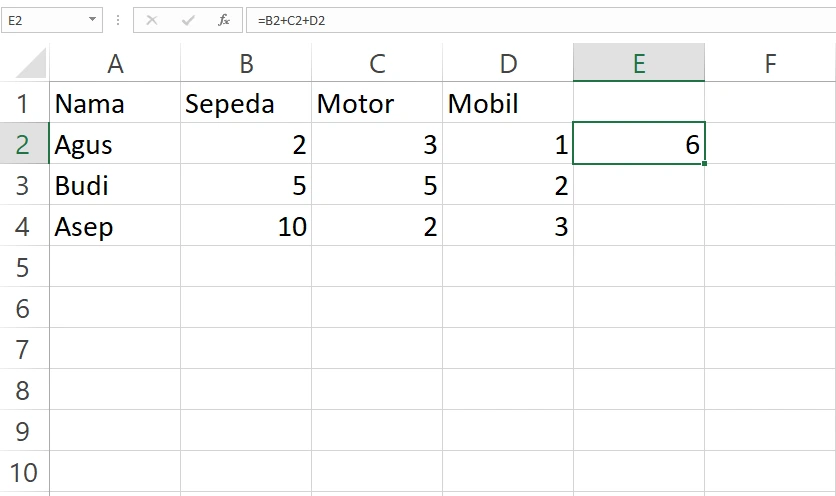Image resolution: width=836 pixels, height=496 pixels.
Task: Select Budi's Mobil value 2
Action: (508, 185)
